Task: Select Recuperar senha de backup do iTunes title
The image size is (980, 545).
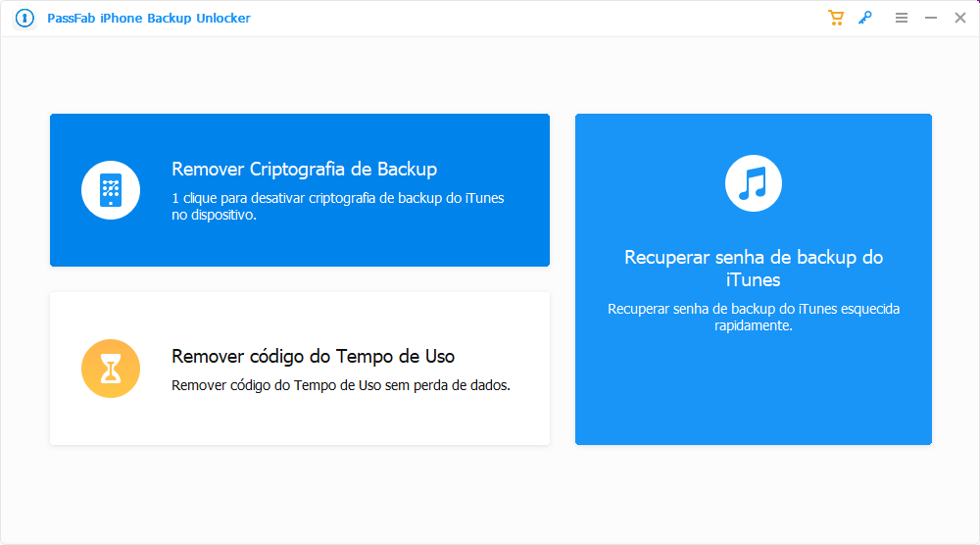Action: point(753,269)
